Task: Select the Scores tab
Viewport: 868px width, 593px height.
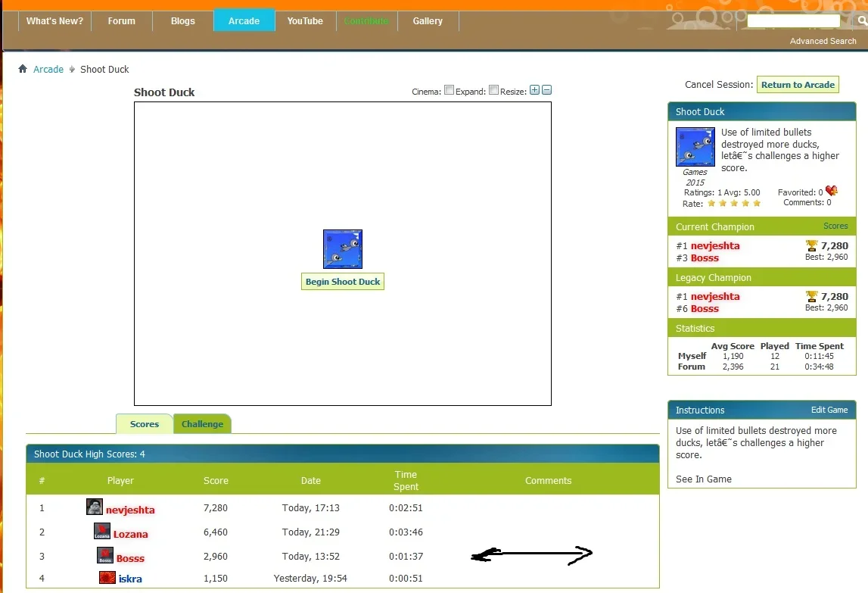Action: coord(145,424)
